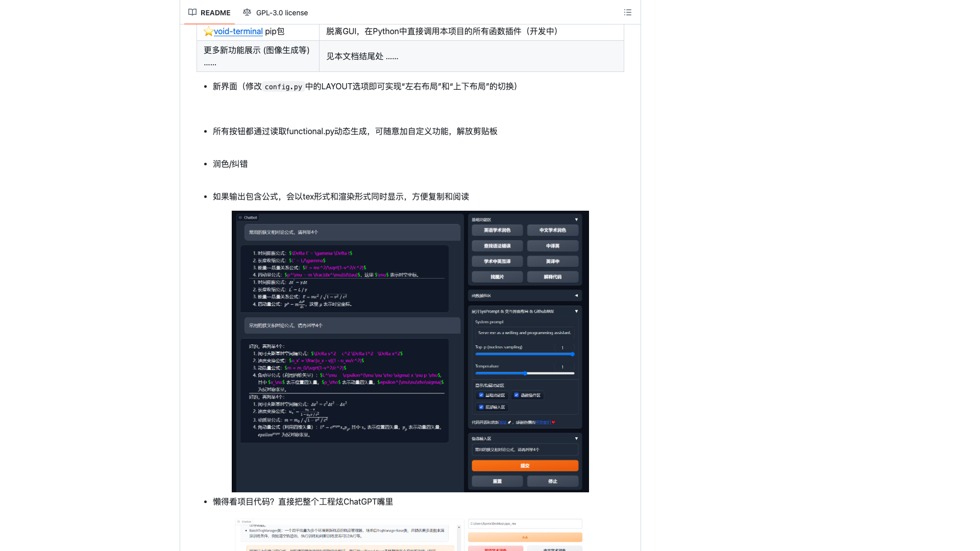Toggle 函数插件区 checkbox in embedded screenshot
The height and width of the screenshot is (551, 980).
(x=516, y=395)
